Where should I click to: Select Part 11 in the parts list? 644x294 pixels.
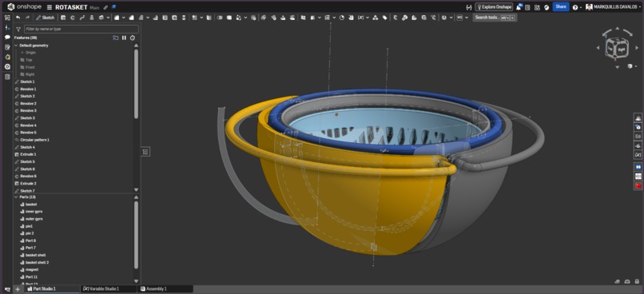tap(31, 277)
